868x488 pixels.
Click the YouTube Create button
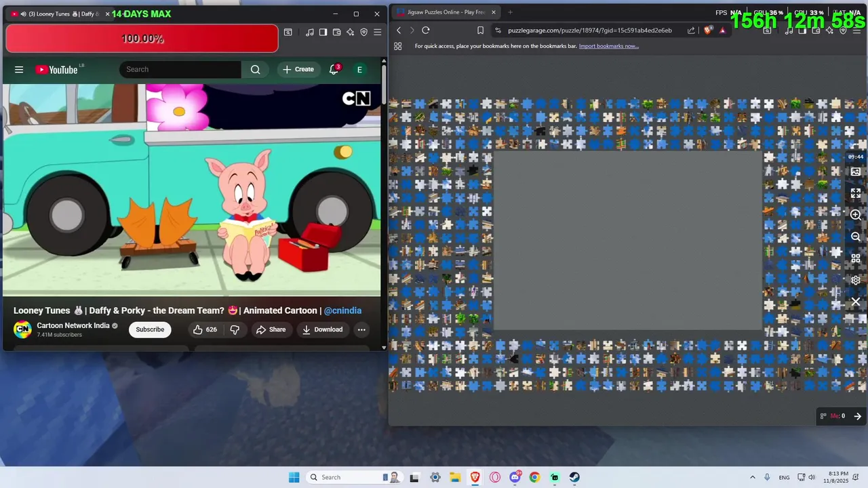[x=298, y=69]
